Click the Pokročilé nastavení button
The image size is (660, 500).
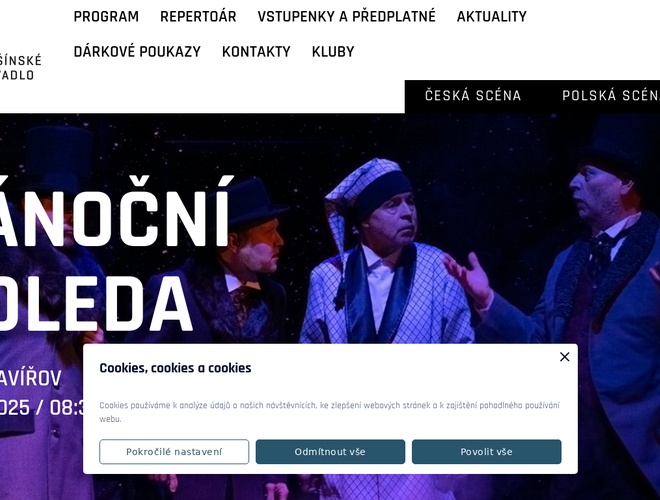[x=174, y=452]
